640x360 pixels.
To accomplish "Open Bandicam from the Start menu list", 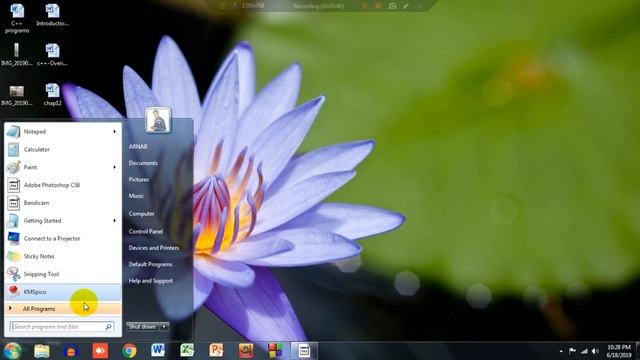I will 62,203.
